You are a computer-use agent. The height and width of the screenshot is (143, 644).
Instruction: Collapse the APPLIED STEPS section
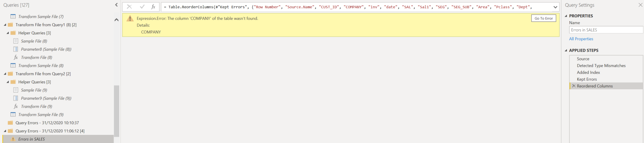click(x=566, y=50)
